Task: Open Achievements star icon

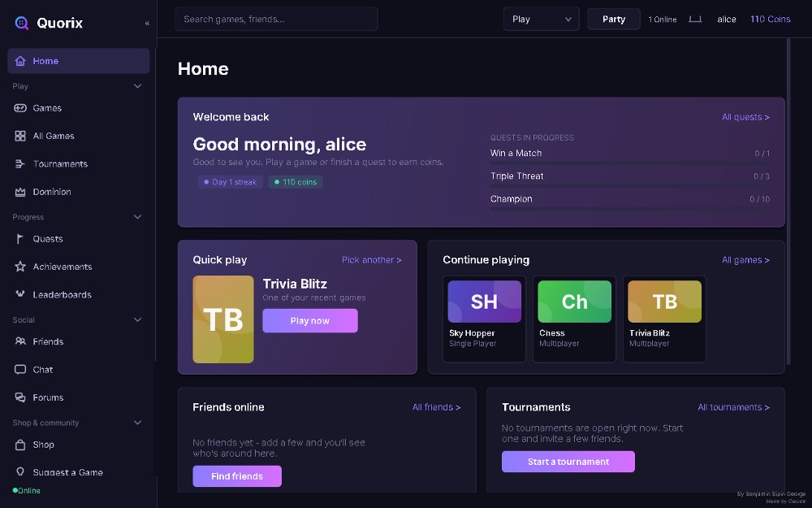Action: click(20, 267)
